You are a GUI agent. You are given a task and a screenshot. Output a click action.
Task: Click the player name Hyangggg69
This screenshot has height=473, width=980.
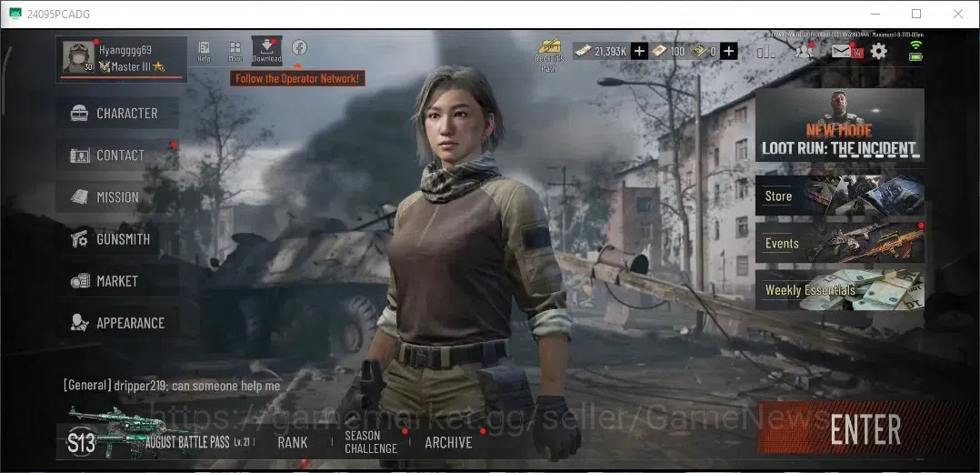pyautogui.click(x=125, y=49)
